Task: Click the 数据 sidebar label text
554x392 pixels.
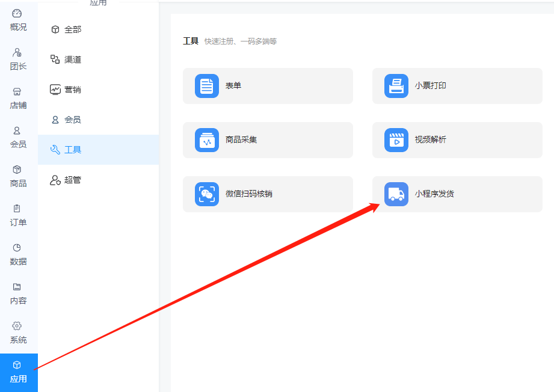Action: coord(19,262)
